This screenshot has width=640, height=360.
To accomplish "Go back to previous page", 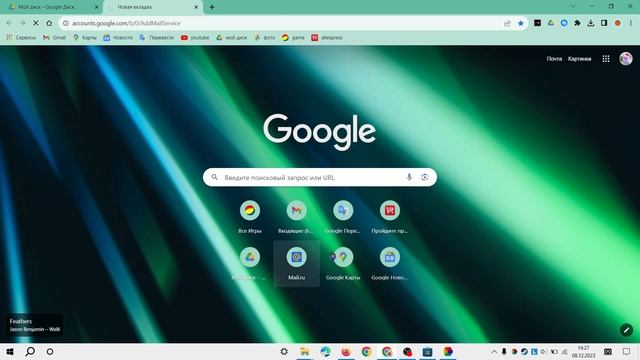I will pyautogui.click(x=9, y=23).
